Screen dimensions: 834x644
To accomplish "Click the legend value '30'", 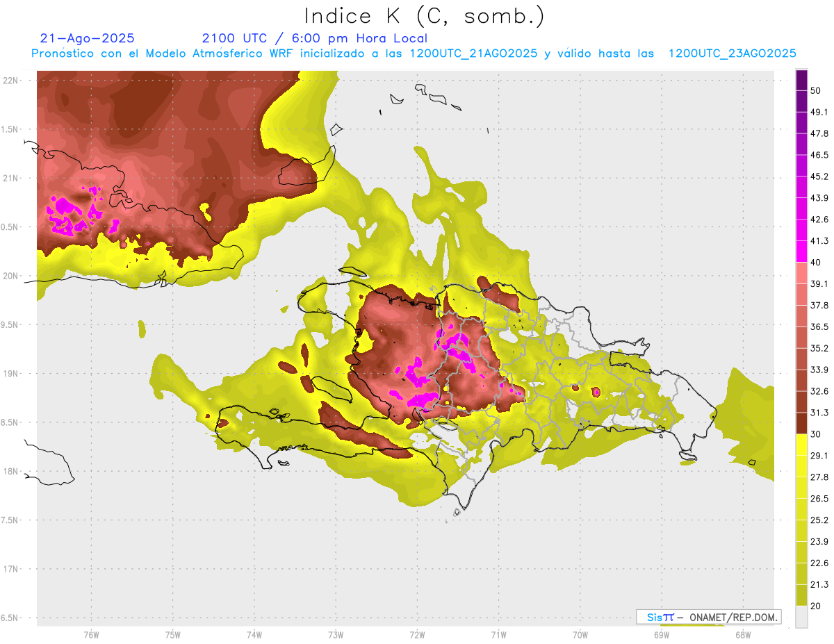I will (816, 434).
